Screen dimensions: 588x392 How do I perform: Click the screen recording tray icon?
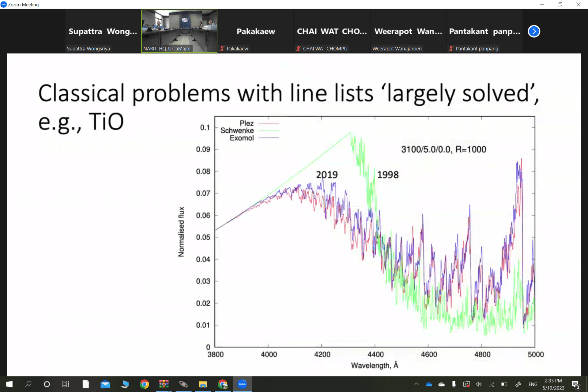(466, 384)
